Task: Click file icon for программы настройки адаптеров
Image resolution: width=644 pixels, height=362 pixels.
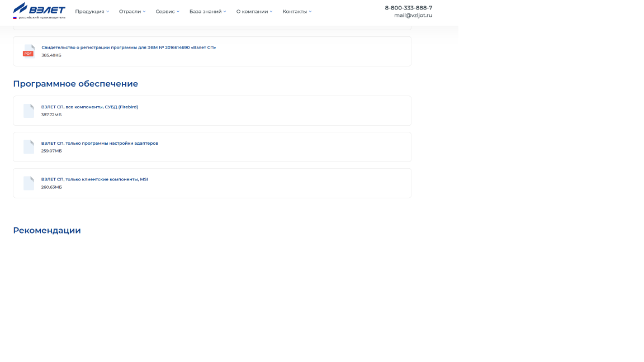Action: point(29,147)
